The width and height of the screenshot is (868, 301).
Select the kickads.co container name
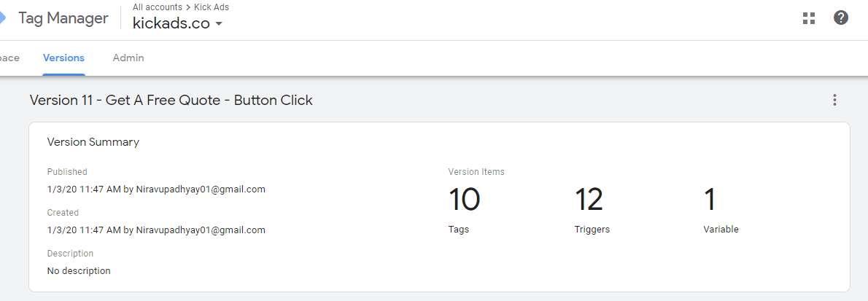171,23
